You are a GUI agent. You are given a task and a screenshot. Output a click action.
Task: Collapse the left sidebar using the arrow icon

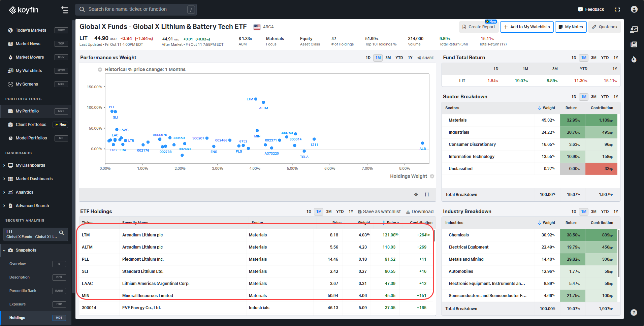[x=65, y=10]
